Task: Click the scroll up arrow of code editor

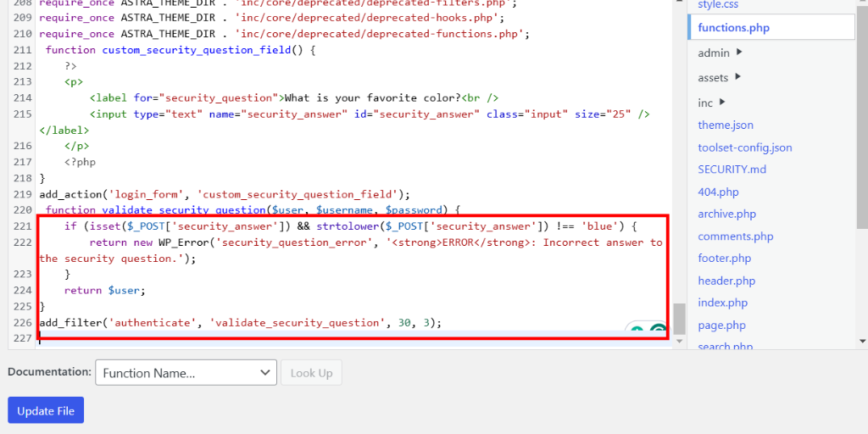Action: coord(679,3)
